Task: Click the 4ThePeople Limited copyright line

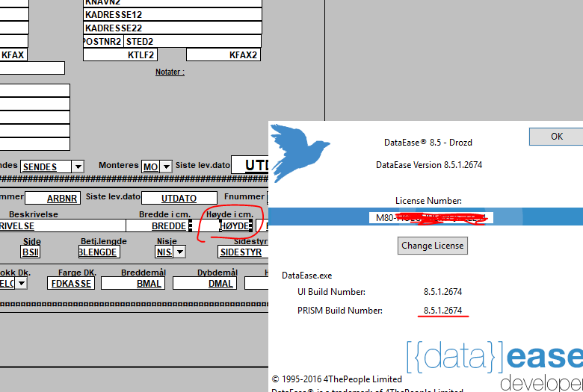Action: [x=337, y=379]
